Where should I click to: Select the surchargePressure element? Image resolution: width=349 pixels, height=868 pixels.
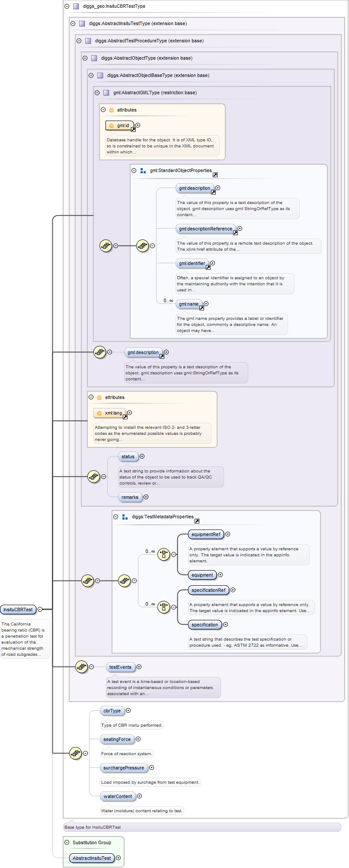coord(124,768)
